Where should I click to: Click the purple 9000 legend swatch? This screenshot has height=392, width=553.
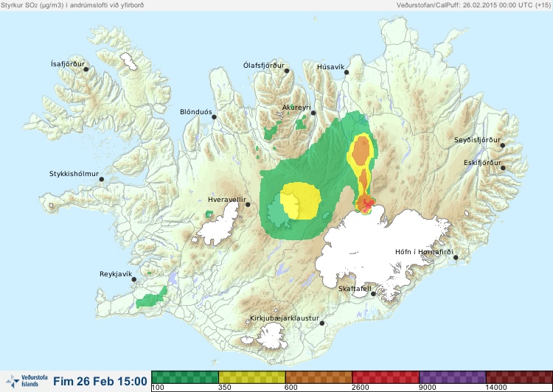452,377
